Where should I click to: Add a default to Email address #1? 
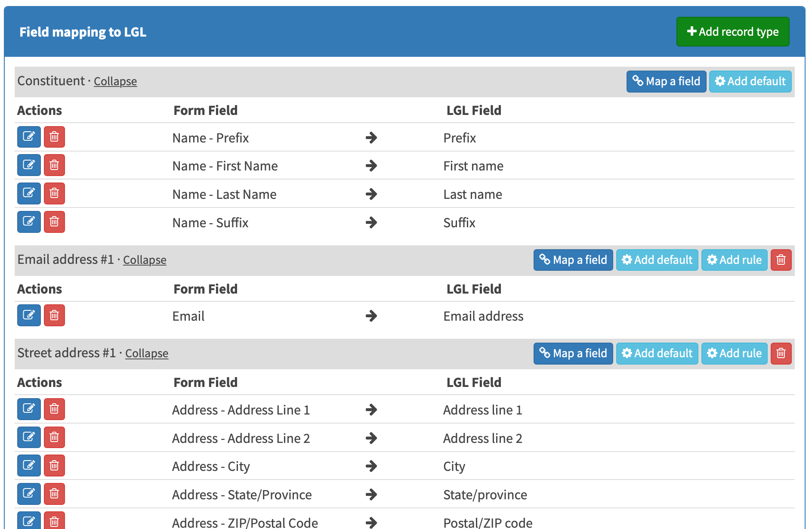[x=657, y=260]
